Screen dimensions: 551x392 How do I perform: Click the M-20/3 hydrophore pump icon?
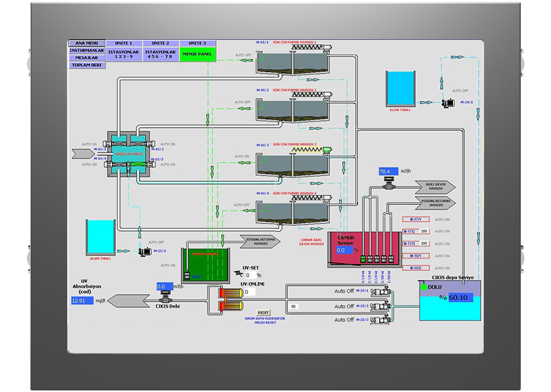pos(381,320)
